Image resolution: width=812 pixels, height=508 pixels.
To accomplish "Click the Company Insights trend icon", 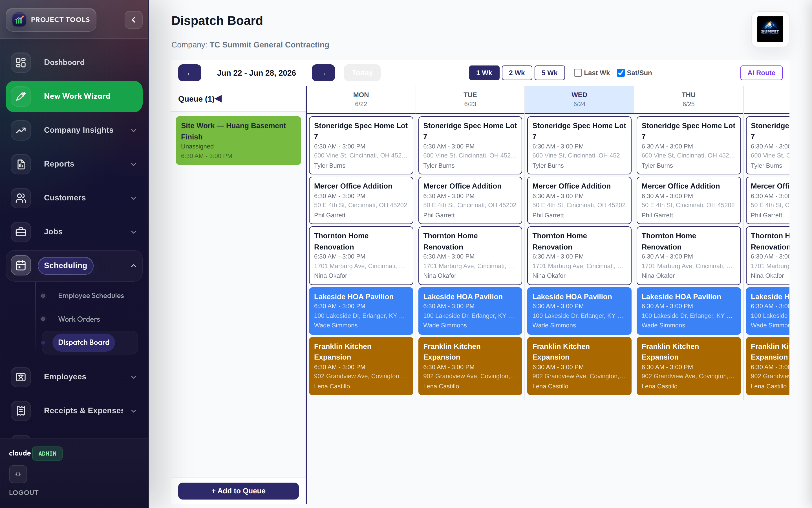I will click(21, 130).
